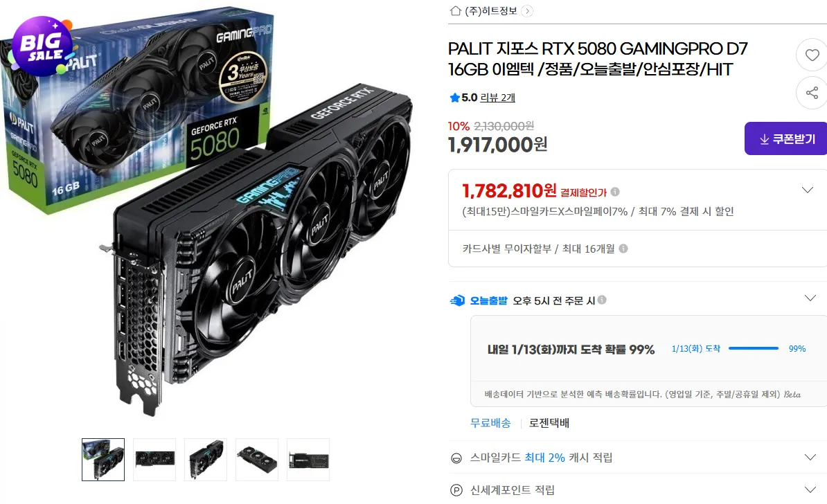Select the fifth thumbnail showing backplate
Screen dimensions: 827x504
pyautogui.click(x=308, y=460)
